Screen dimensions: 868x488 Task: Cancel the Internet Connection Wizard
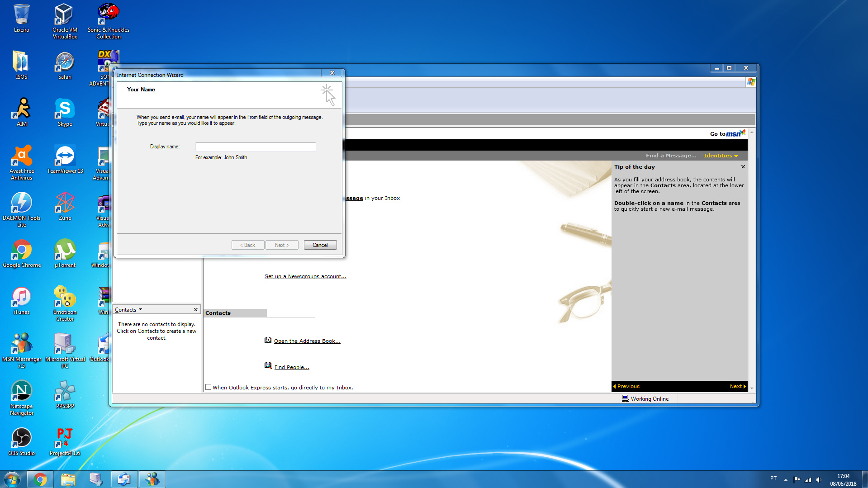320,245
